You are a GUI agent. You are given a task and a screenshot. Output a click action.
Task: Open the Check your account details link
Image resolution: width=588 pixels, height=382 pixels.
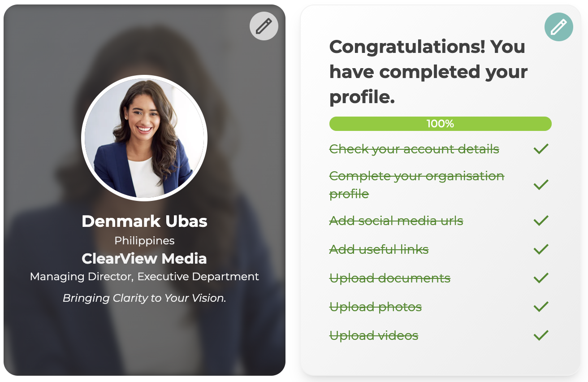(x=414, y=149)
